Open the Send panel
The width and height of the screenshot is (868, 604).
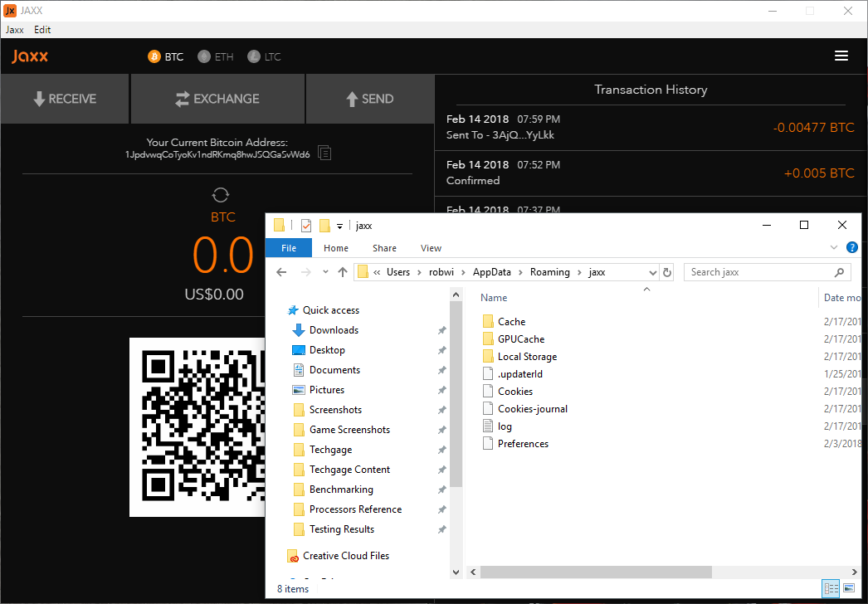(370, 99)
